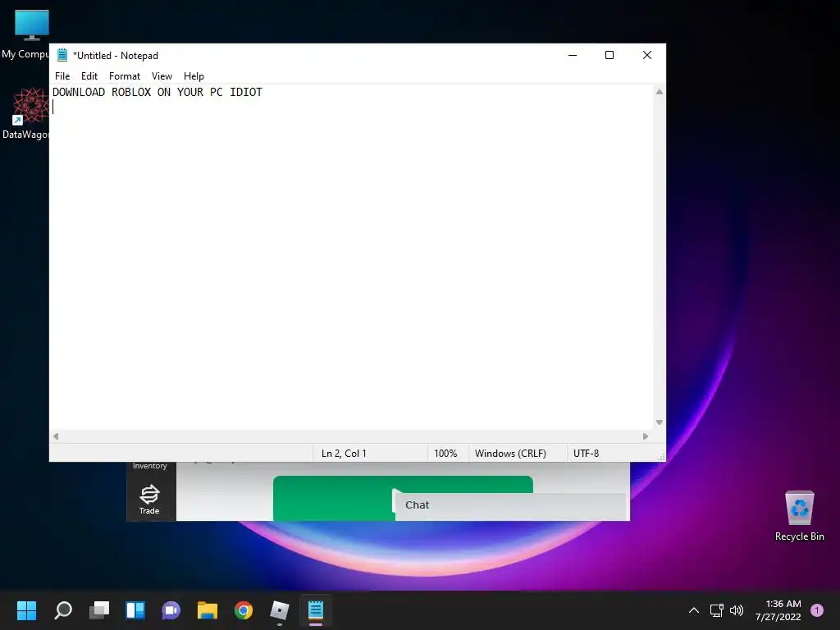Screen dimensions: 840x630
Task: Open the notification badge in tray
Action: tap(817, 610)
